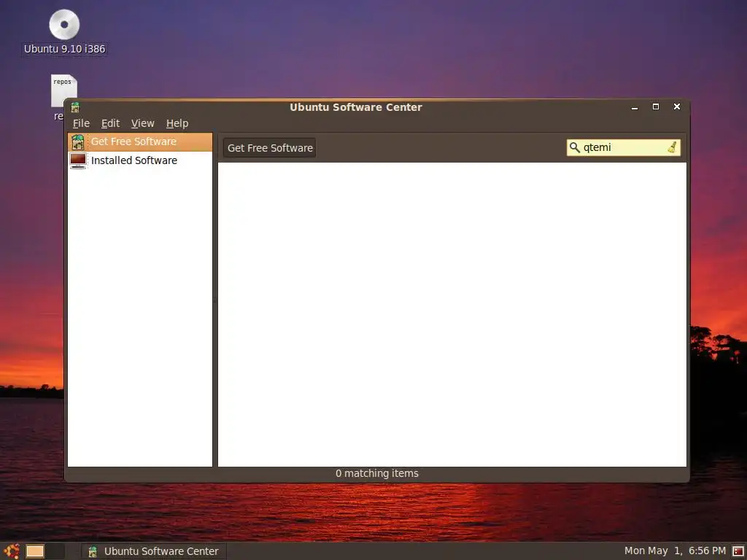Maximize the Ubuntu Software Center window
Viewport: 747px width, 560px height.
click(x=656, y=106)
